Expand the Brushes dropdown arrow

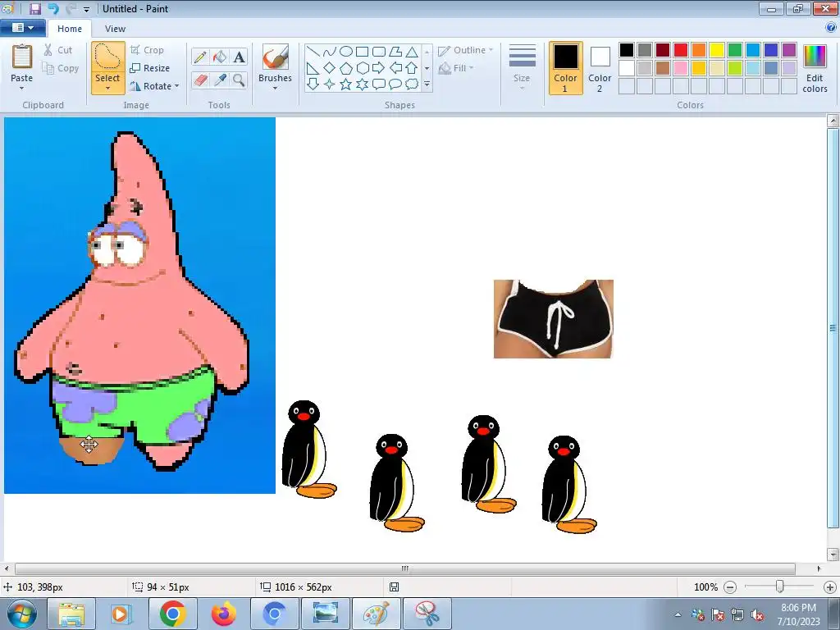(276, 89)
